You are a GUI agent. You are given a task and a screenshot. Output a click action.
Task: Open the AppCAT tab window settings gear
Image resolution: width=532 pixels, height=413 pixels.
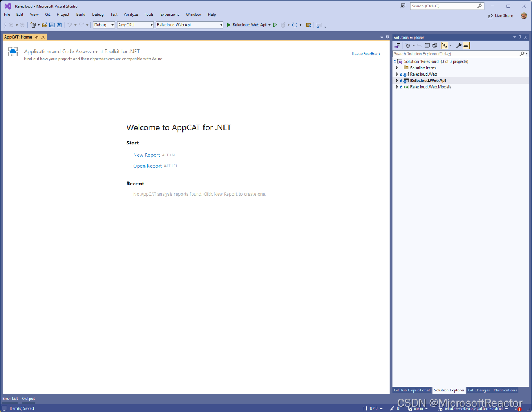[x=388, y=37]
